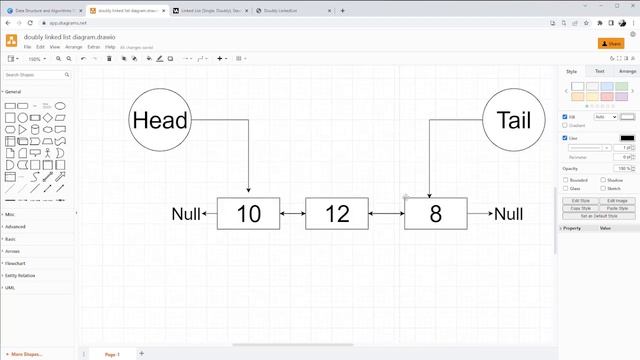The height and width of the screenshot is (360, 640).
Task: Click the diagrams.net orange logo
Action: coord(11,41)
